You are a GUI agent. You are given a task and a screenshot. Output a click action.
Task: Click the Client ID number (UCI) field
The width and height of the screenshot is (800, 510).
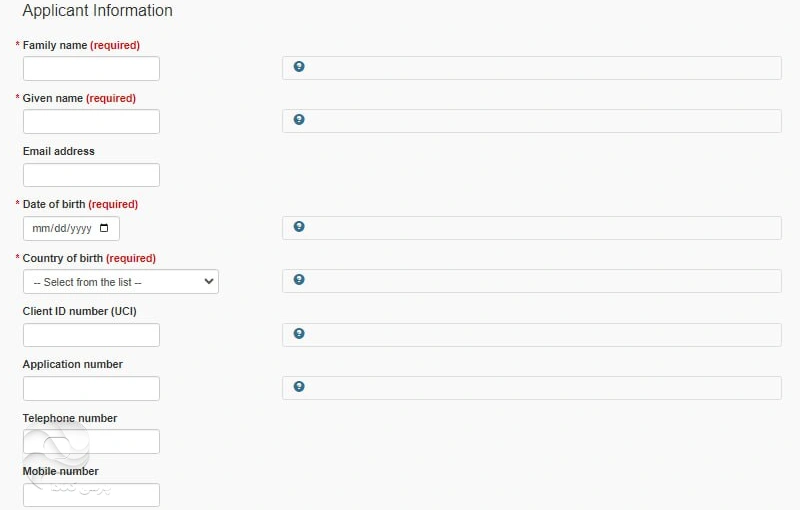click(91, 335)
